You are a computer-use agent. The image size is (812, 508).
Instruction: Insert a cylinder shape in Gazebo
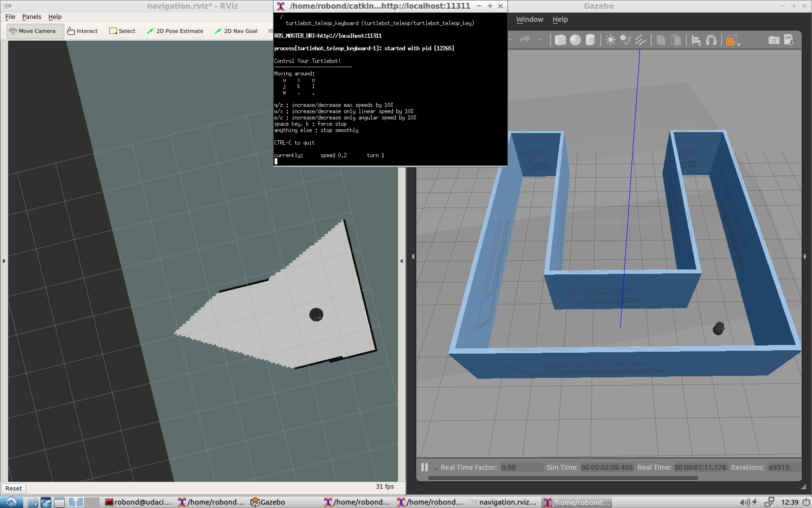point(590,40)
